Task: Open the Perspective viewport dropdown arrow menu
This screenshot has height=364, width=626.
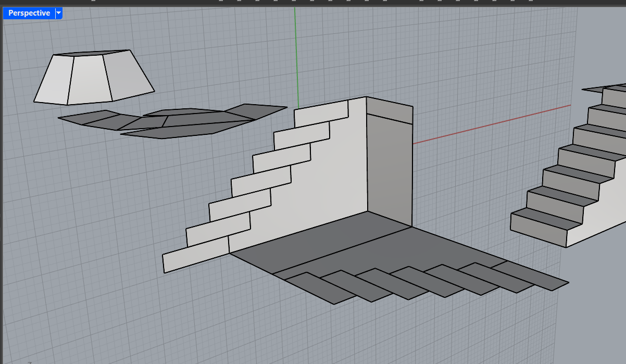Action: pyautogui.click(x=59, y=13)
